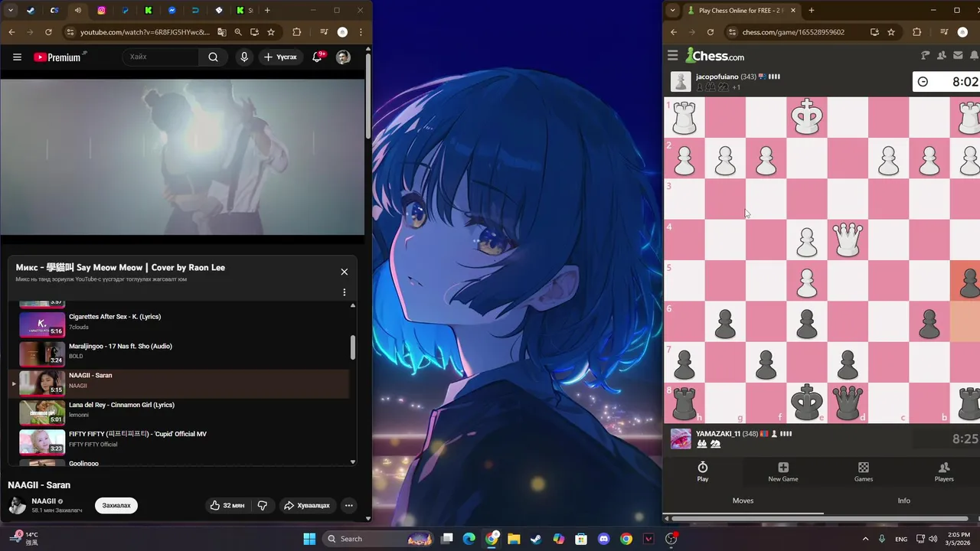Switch to the Info tab
980x551 pixels.
pos(903,500)
